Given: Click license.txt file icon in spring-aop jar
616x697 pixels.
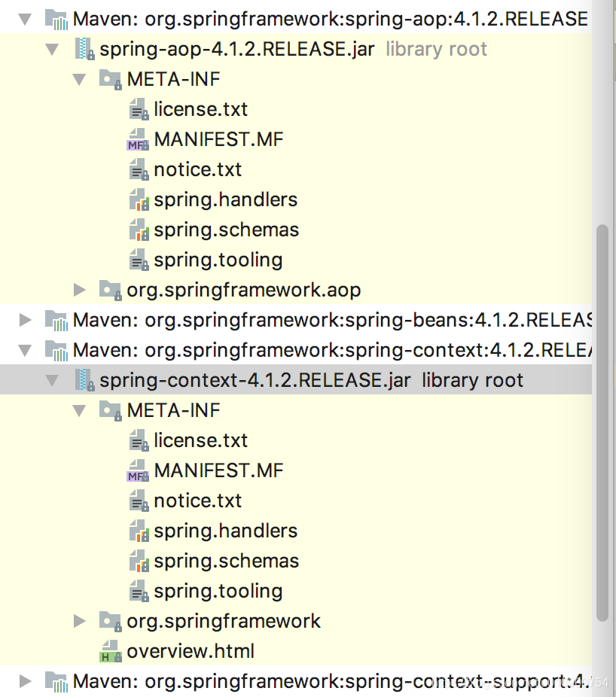Looking at the screenshot, I should (139, 109).
